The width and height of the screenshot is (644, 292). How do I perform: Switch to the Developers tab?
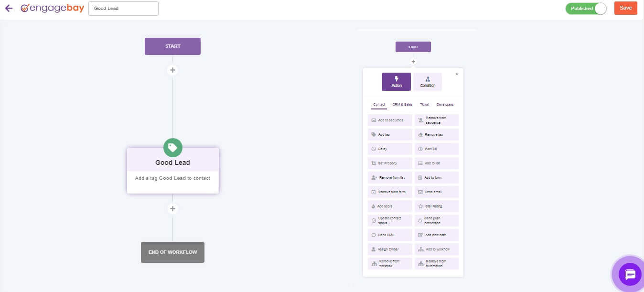[445, 104]
